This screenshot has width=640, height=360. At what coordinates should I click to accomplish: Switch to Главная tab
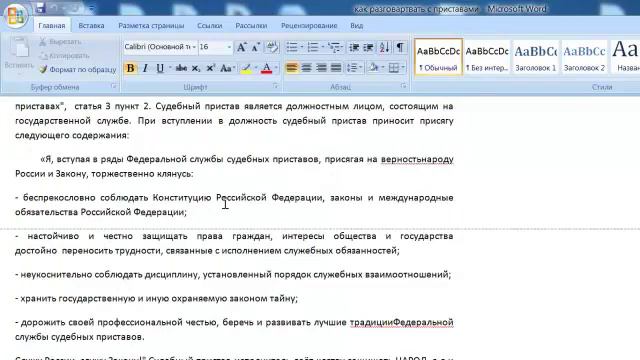click(x=52, y=26)
